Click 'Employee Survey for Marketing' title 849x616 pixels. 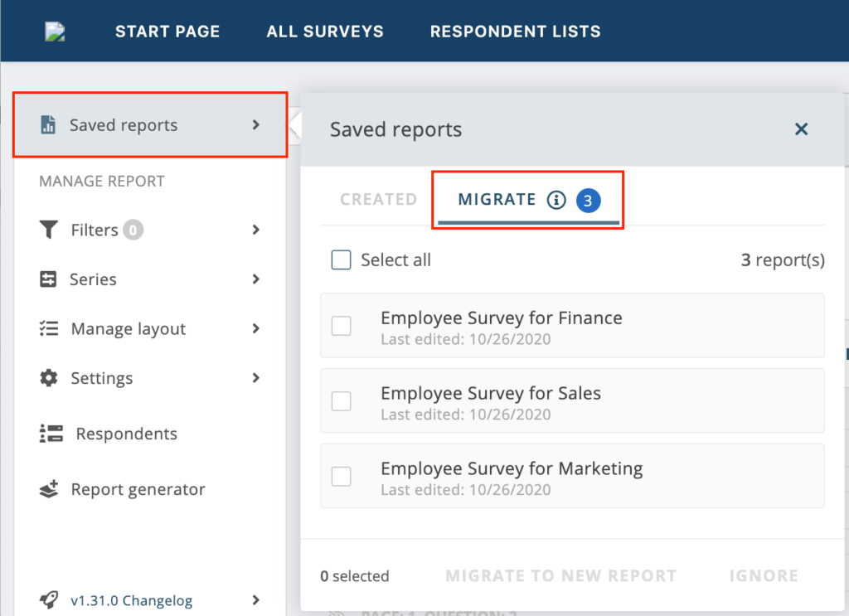pos(512,468)
